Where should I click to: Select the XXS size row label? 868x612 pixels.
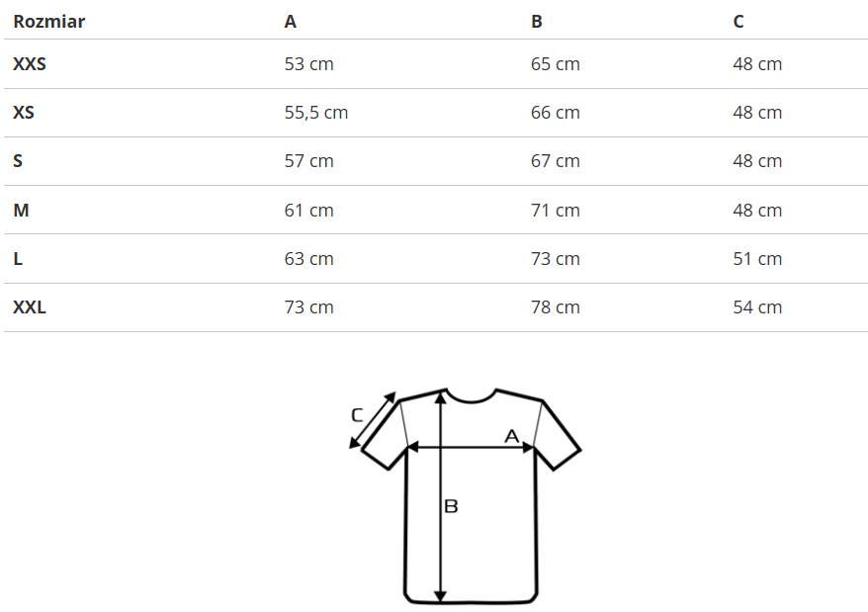(30, 64)
